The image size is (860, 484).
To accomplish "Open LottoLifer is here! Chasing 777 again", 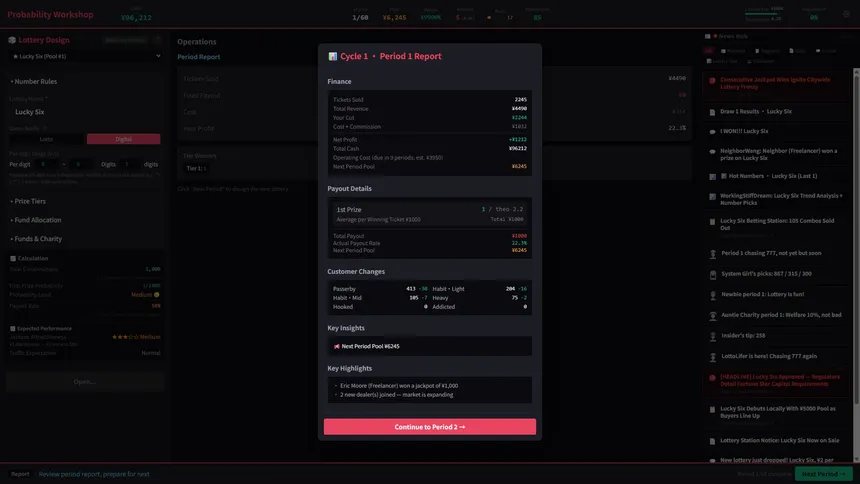I will click(769, 356).
